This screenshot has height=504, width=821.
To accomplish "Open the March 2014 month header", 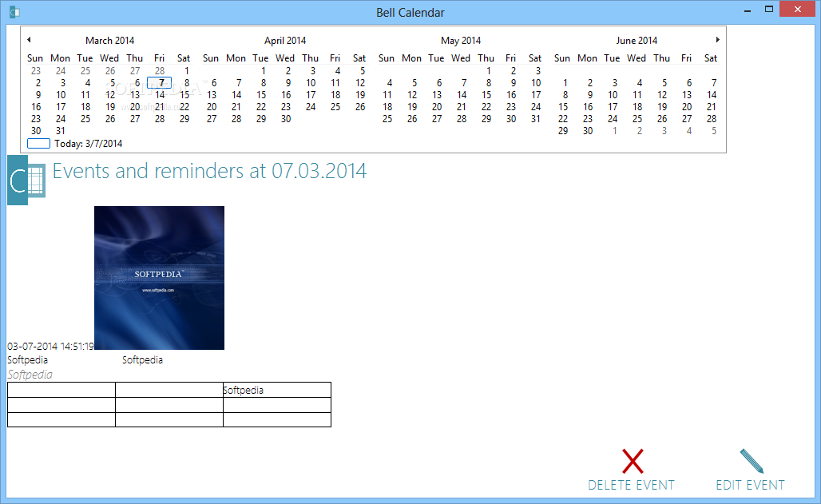I will point(110,41).
